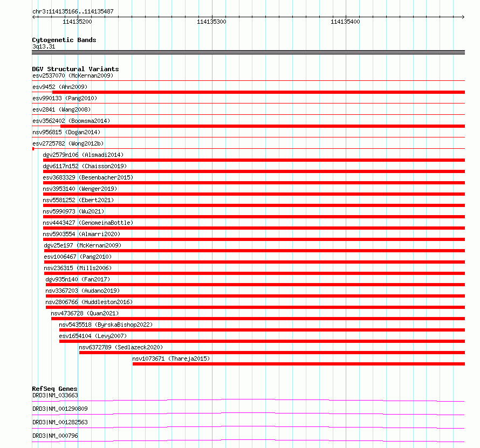The width and height of the screenshot is (480, 448).
Task: Open nsv3953140 (Wenger2019) variant
Action: (x=80, y=189)
